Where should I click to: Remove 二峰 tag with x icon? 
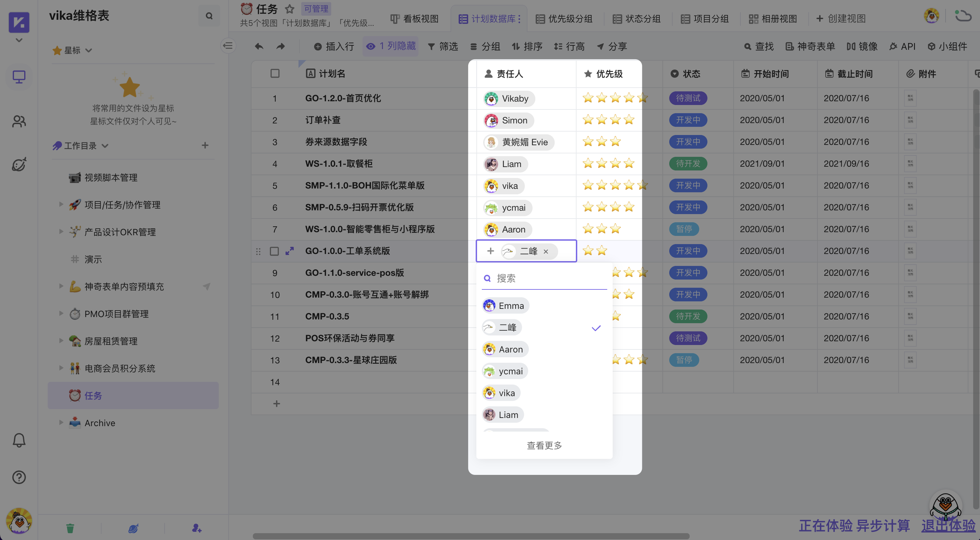point(546,251)
